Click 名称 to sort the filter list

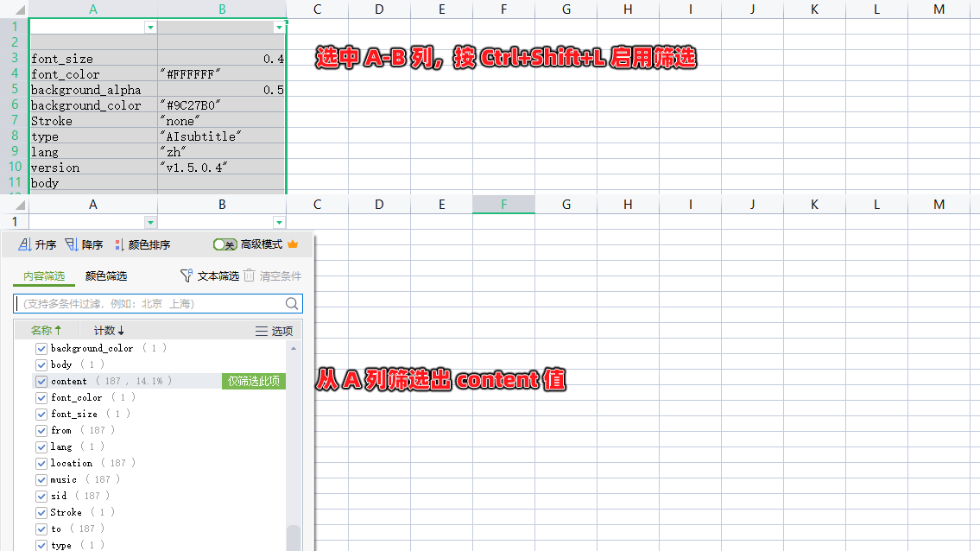pyautogui.click(x=45, y=330)
